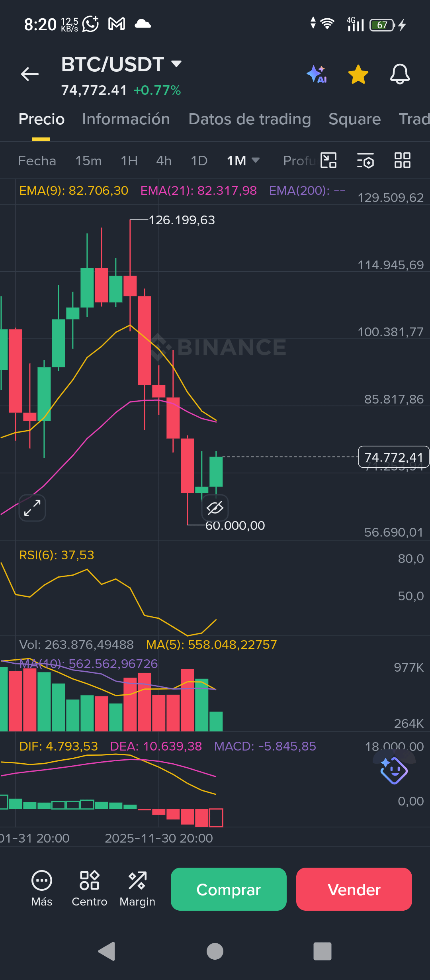Open the Profundidad depth view
Image resolution: width=430 pixels, height=980 pixels.
coord(299,161)
